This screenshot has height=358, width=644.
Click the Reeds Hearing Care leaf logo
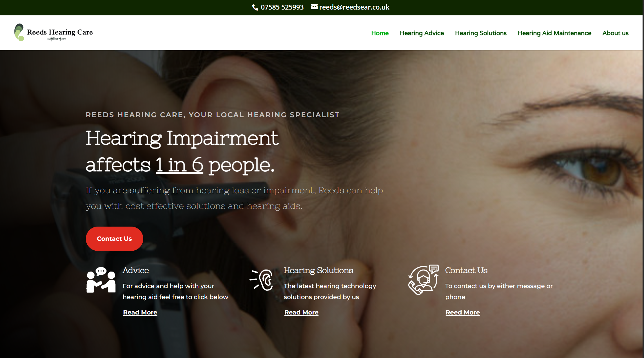(19, 32)
